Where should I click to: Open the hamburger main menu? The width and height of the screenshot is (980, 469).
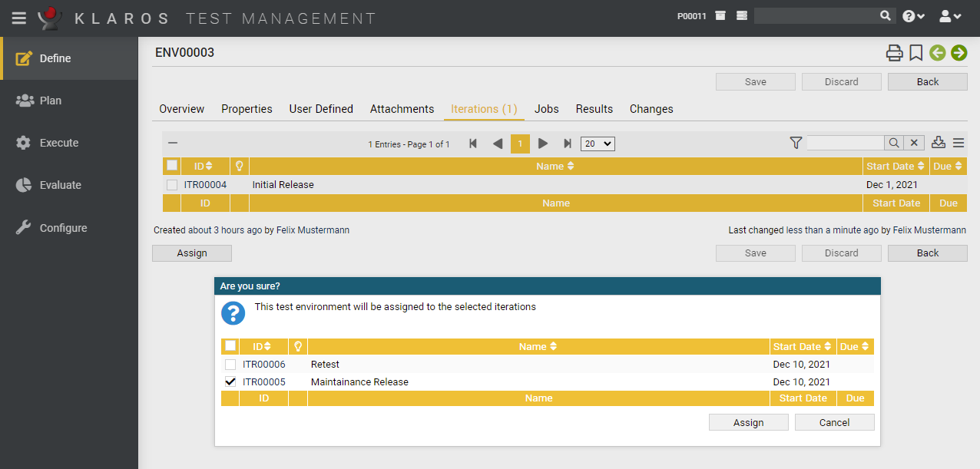point(19,18)
